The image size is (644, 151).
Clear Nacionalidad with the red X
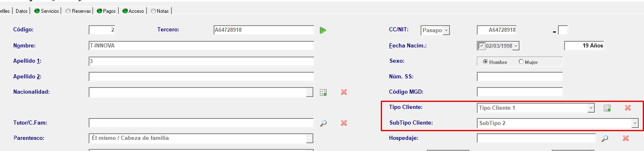[x=344, y=92]
